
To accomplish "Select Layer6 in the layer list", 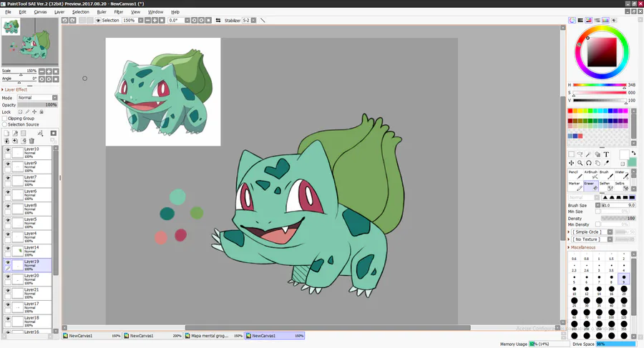I will coord(28,194).
